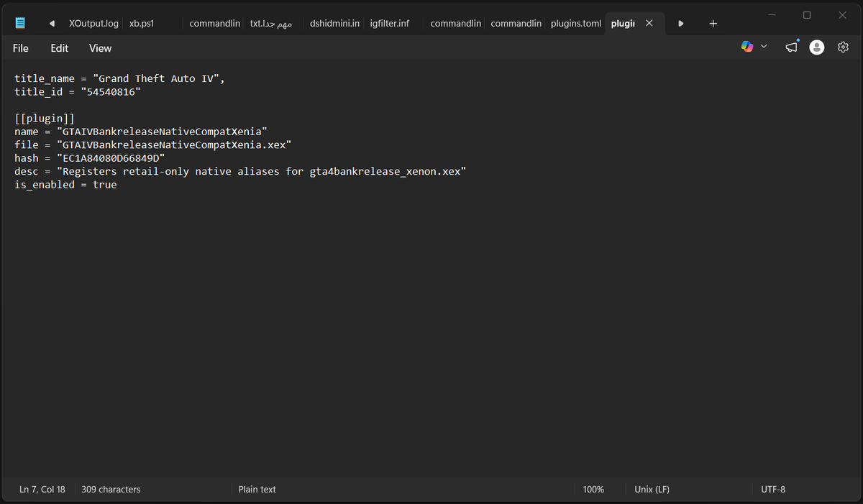Click the megaphone announcements icon

(792, 47)
